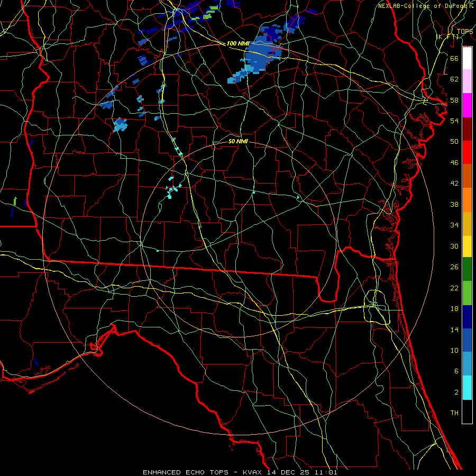476x476 pixels.
Task: Click the '66' legend value
Action: pos(454,58)
